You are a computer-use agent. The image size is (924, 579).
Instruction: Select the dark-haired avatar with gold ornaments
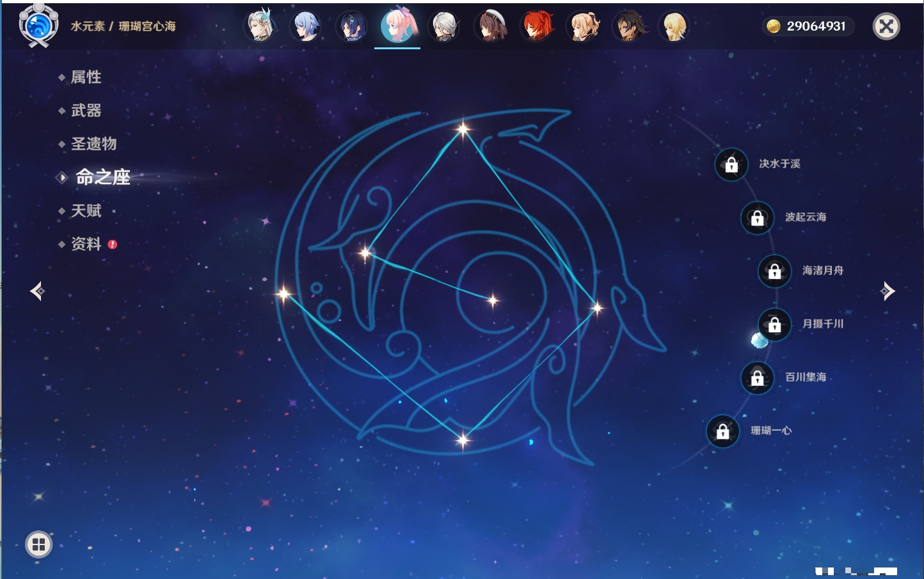[x=628, y=26]
